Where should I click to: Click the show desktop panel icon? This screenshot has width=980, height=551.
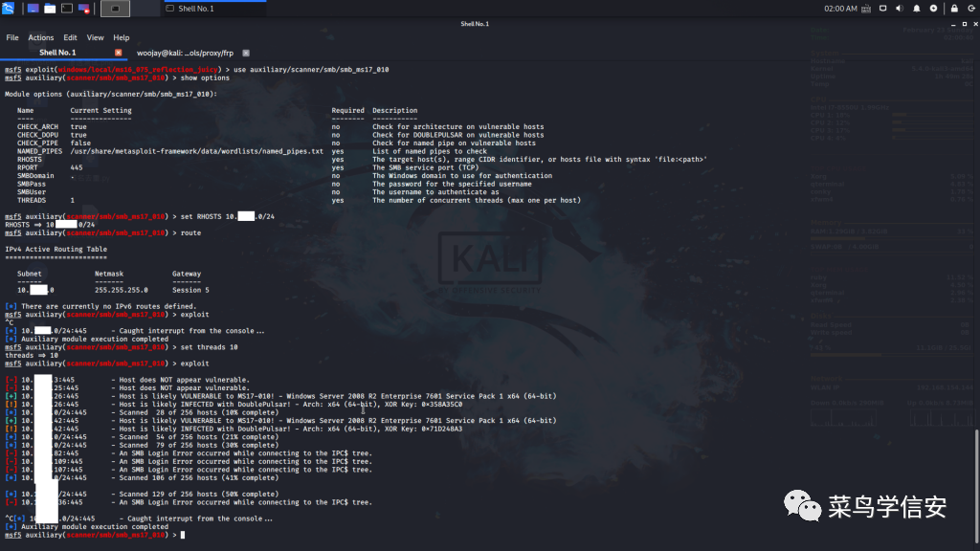[33, 8]
